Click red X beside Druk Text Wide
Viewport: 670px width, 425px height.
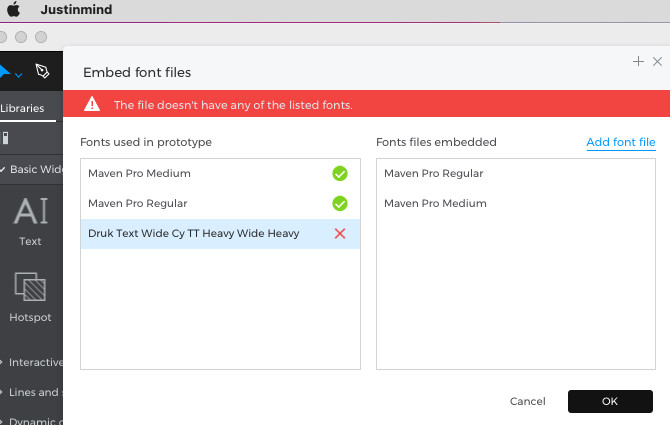pos(340,233)
